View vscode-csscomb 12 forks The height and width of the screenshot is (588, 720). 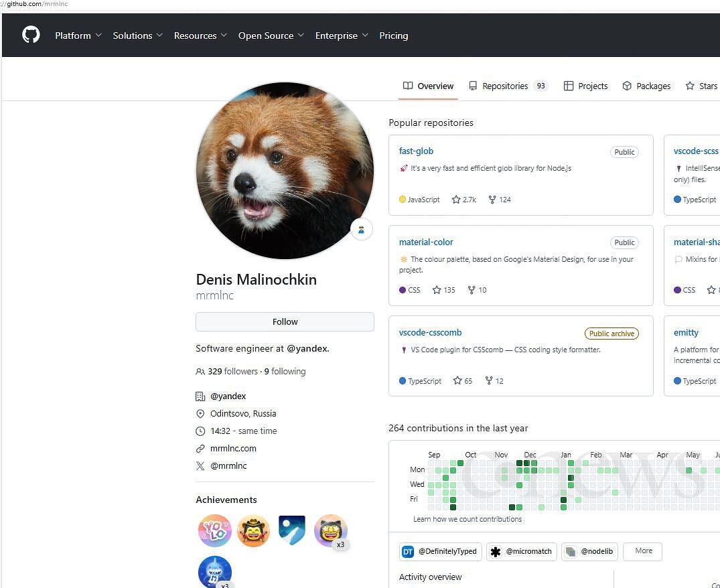pyautogui.click(x=494, y=381)
